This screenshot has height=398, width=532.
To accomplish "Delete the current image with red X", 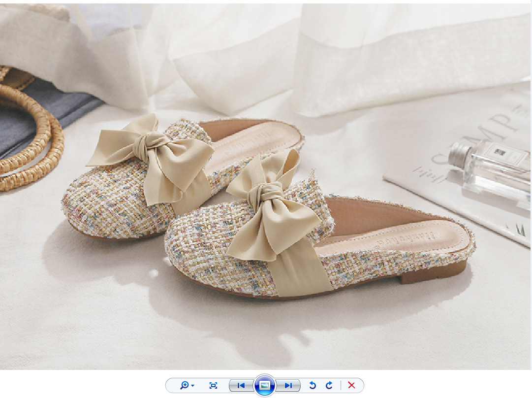I will tap(351, 385).
